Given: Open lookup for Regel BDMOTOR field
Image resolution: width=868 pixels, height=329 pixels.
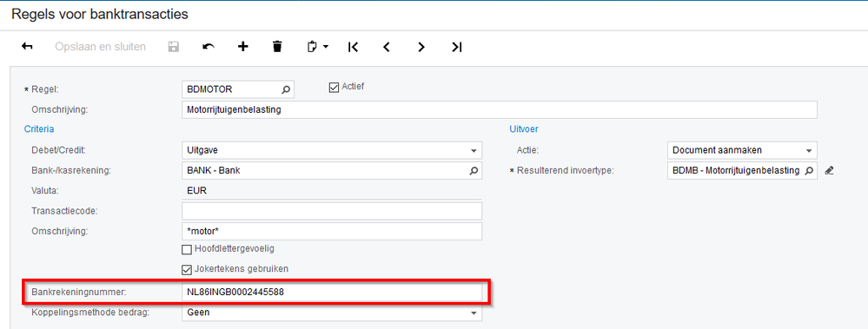Looking at the screenshot, I should click(x=286, y=89).
